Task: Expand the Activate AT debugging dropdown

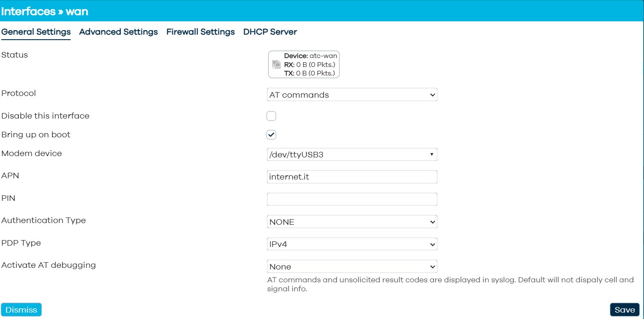Action: tap(352, 267)
